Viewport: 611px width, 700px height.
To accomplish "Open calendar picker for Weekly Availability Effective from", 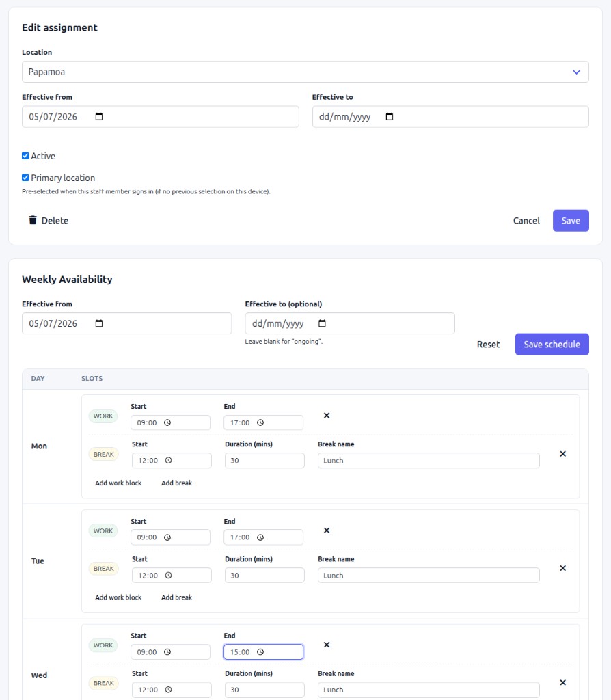I will pyautogui.click(x=99, y=323).
